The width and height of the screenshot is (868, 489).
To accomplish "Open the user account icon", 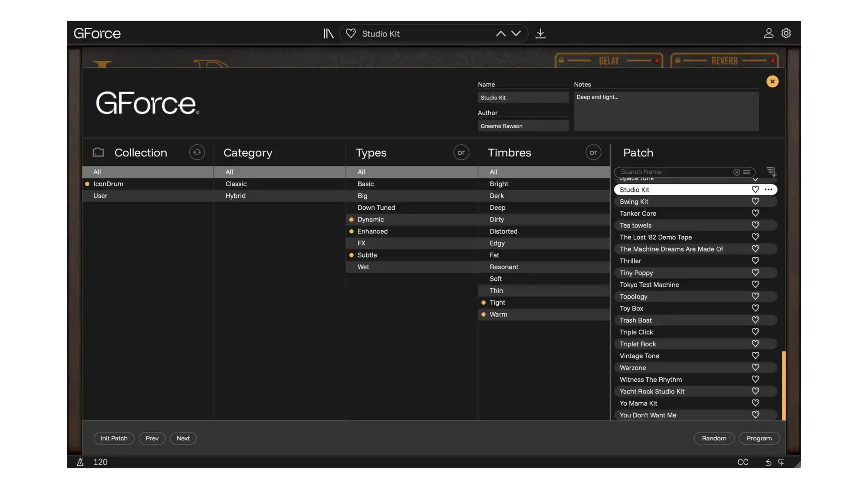I will coord(769,33).
